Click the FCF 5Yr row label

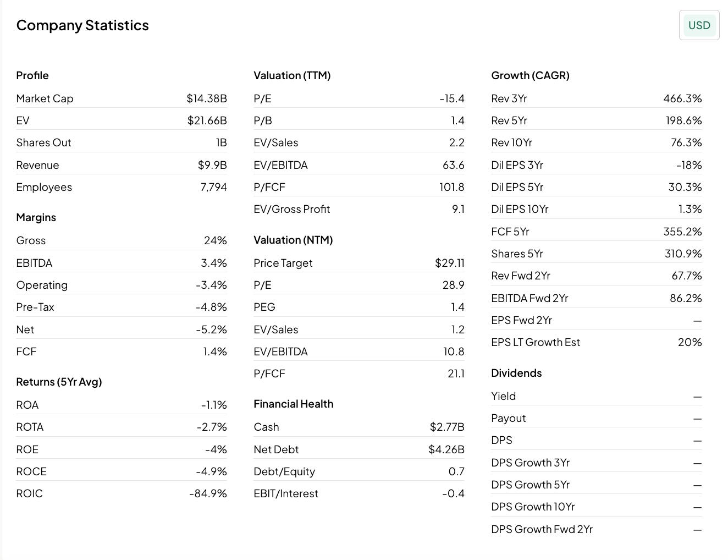pyautogui.click(x=510, y=232)
